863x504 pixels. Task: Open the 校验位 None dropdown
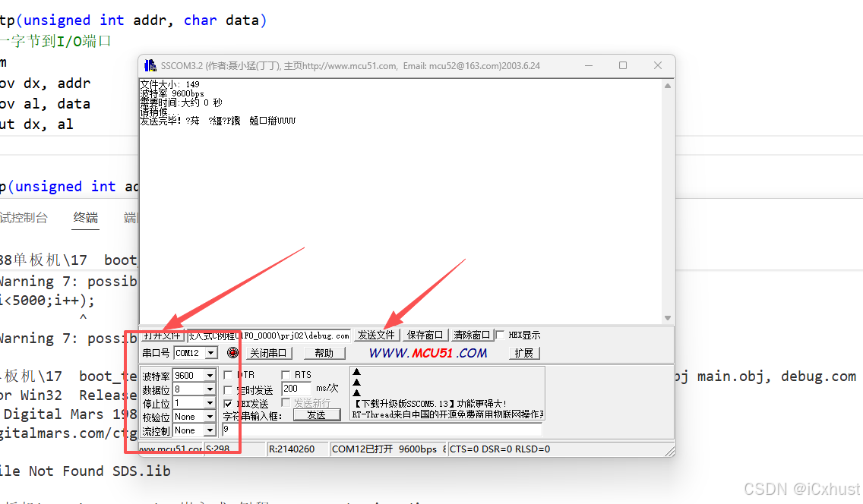(210, 417)
